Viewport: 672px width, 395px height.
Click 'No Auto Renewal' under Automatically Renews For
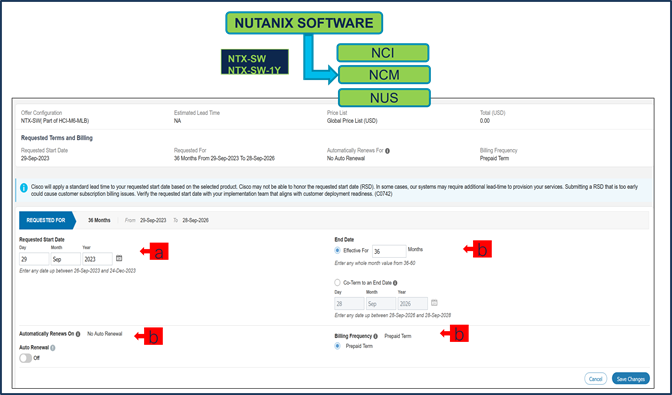coord(346,159)
